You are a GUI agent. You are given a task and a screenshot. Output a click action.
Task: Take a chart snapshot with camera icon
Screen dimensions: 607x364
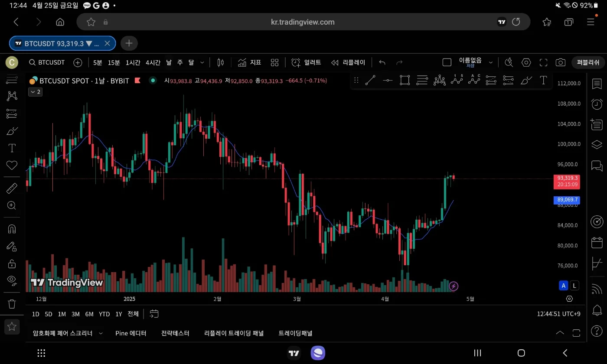[560, 62]
